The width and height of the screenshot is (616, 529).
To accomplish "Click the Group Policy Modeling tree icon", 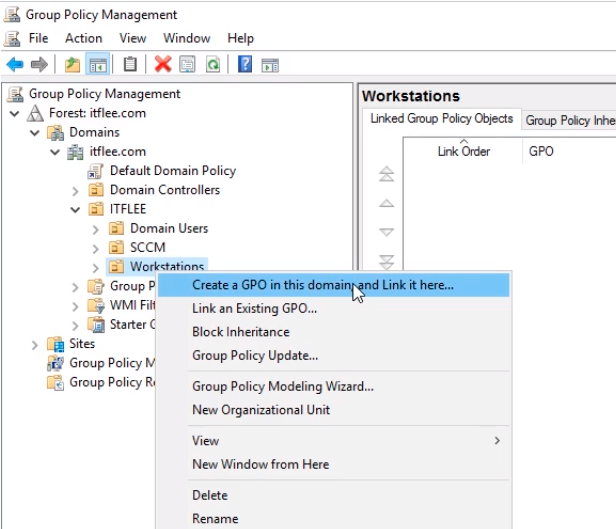I will [x=55, y=363].
